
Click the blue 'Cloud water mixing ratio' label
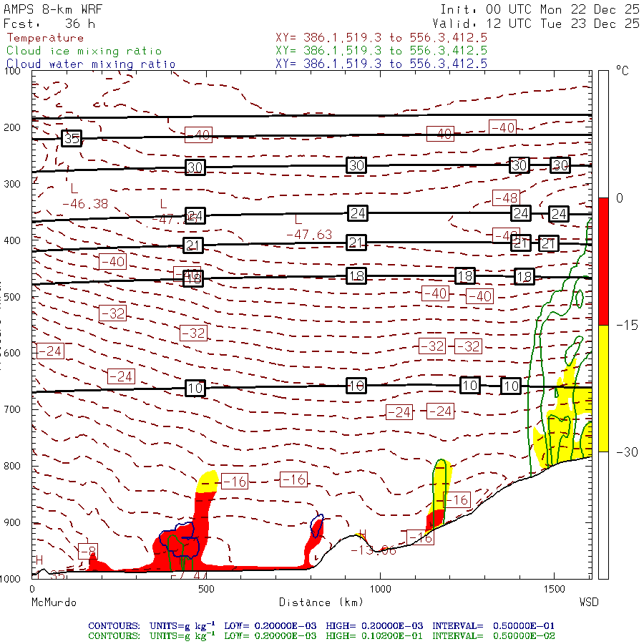pos(91,64)
